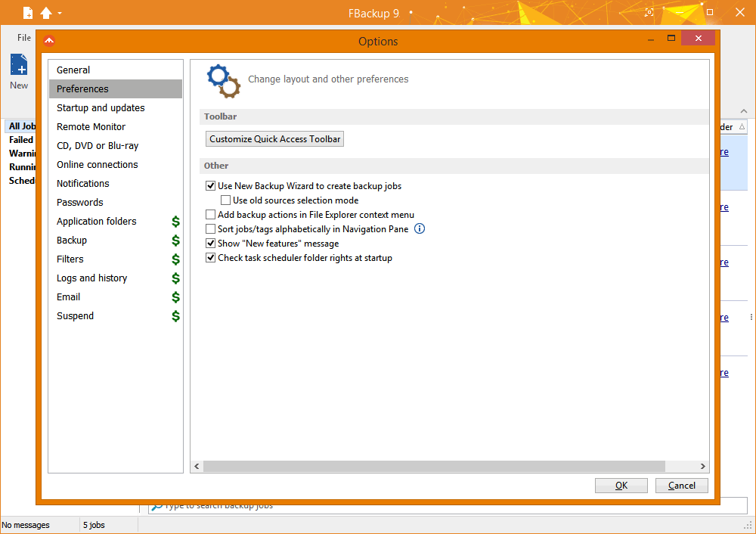
Task: Click the large New backup job icon
Action: (19, 64)
